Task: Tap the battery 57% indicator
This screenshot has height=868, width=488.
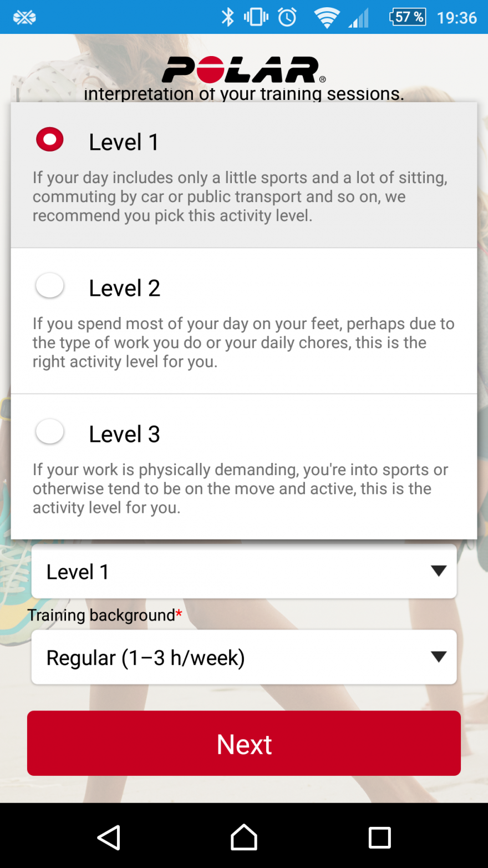Action: click(x=408, y=17)
